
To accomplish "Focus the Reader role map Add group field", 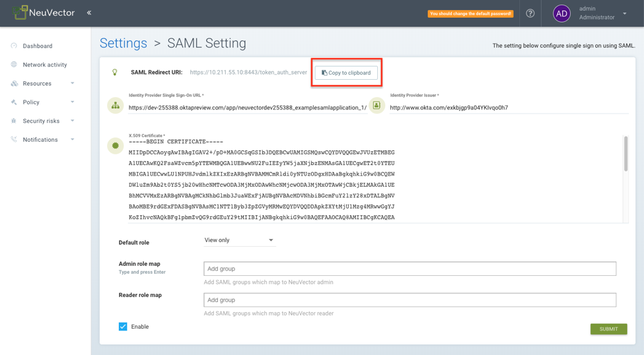I will [410, 300].
